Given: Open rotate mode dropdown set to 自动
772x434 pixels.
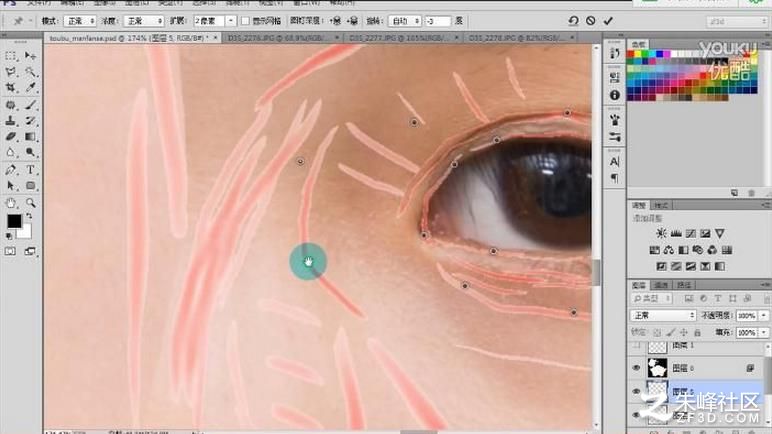Looking at the screenshot, I should pyautogui.click(x=405, y=21).
